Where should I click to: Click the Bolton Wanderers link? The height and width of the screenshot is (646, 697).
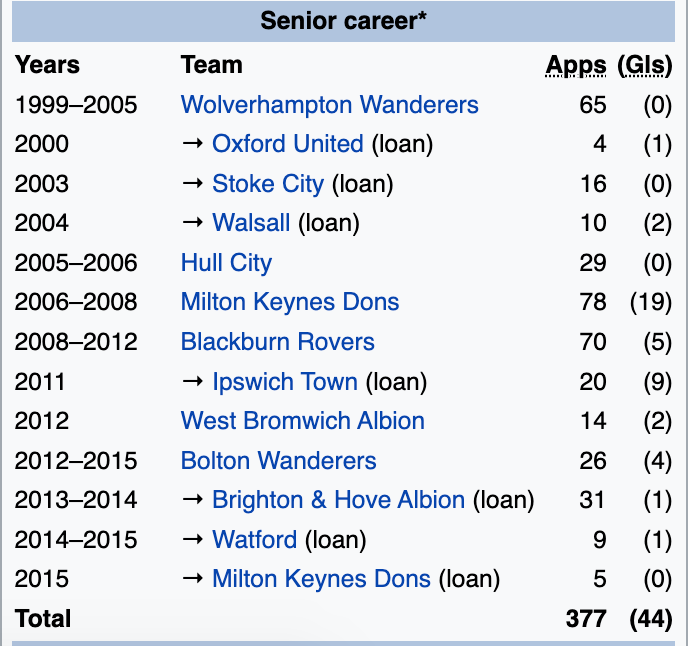278,461
